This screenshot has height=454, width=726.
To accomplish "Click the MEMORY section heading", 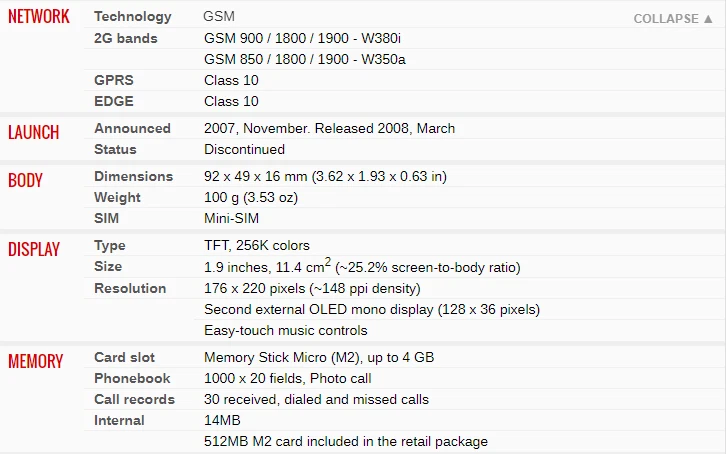I will click(x=36, y=361).
